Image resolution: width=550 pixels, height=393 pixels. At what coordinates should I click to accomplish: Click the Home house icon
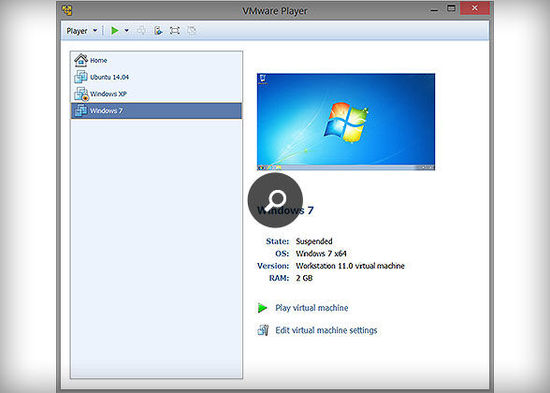81,60
